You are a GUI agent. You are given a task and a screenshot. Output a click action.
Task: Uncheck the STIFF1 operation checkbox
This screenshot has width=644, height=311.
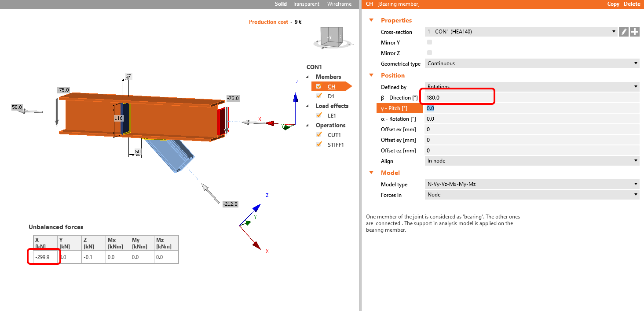(x=319, y=144)
